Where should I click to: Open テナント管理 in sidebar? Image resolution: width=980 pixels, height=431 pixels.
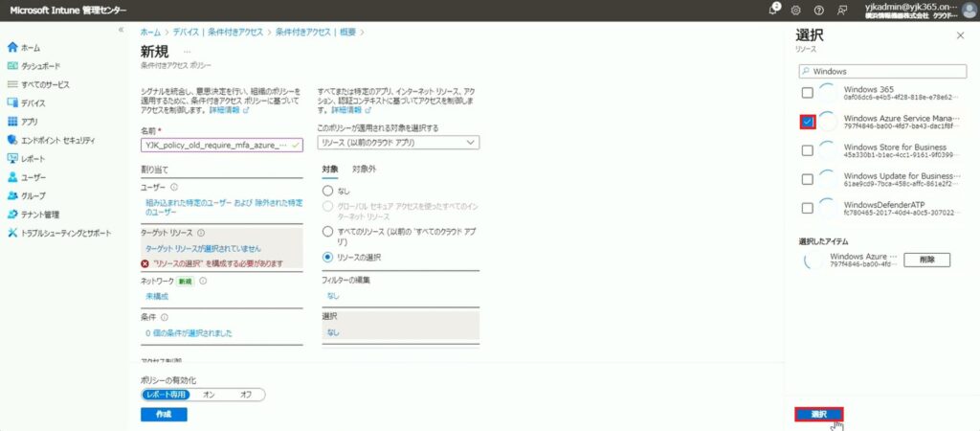[33, 215]
